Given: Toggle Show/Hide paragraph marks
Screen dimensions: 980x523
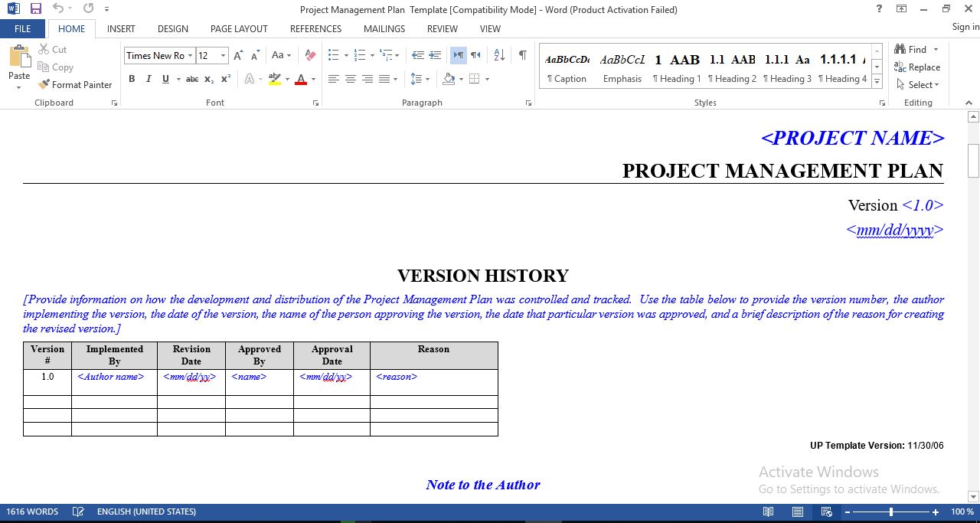Looking at the screenshot, I should [524, 54].
